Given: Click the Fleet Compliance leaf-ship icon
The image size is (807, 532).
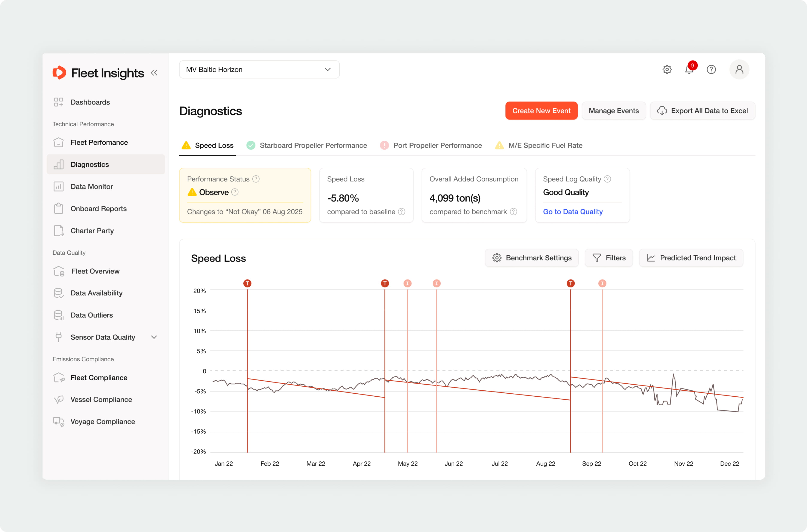Looking at the screenshot, I should coord(59,378).
